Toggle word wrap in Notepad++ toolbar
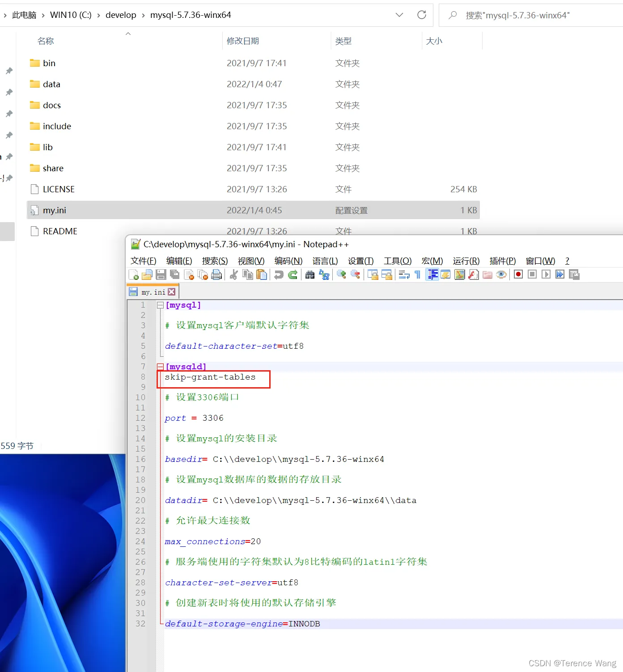The height and width of the screenshot is (672, 623). pos(404,275)
